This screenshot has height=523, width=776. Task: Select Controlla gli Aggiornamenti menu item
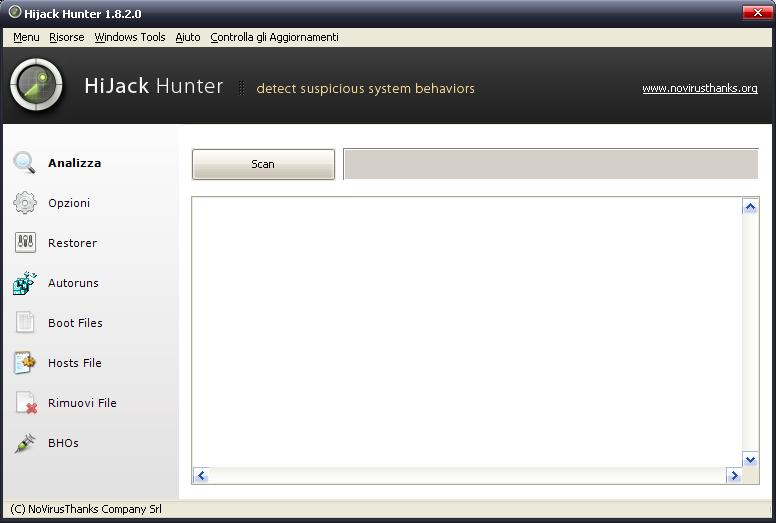point(274,37)
